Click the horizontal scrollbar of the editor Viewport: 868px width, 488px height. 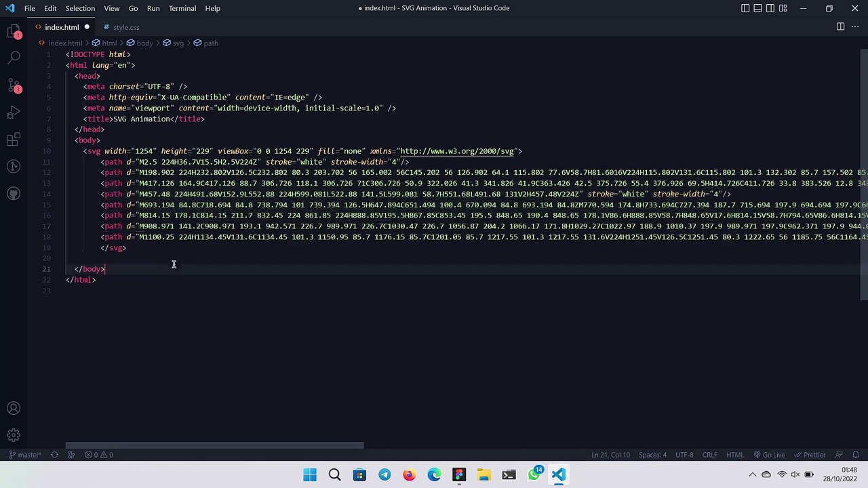click(x=214, y=445)
